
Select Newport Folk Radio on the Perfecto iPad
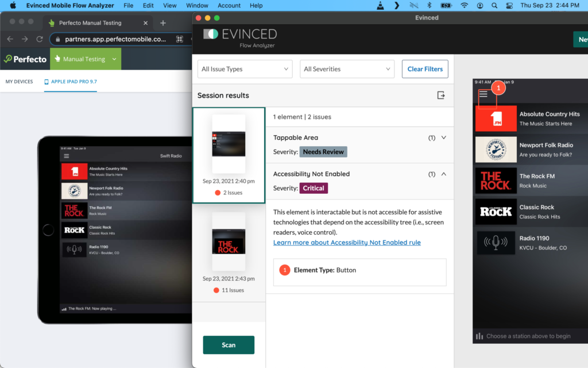(x=126, y=191)
